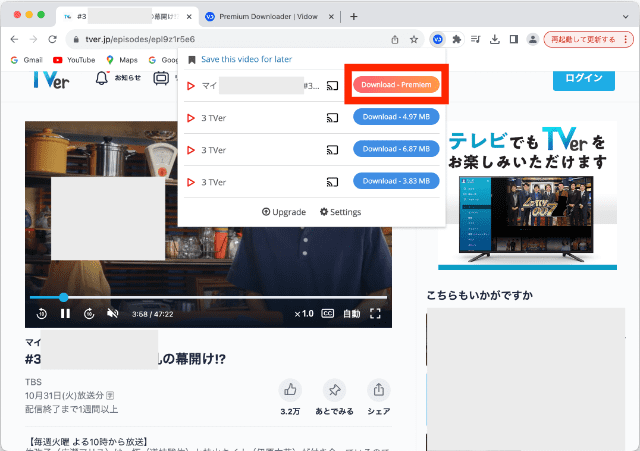Seek using the video progress bar handle
Screen dimensions: 640x451
63,297
